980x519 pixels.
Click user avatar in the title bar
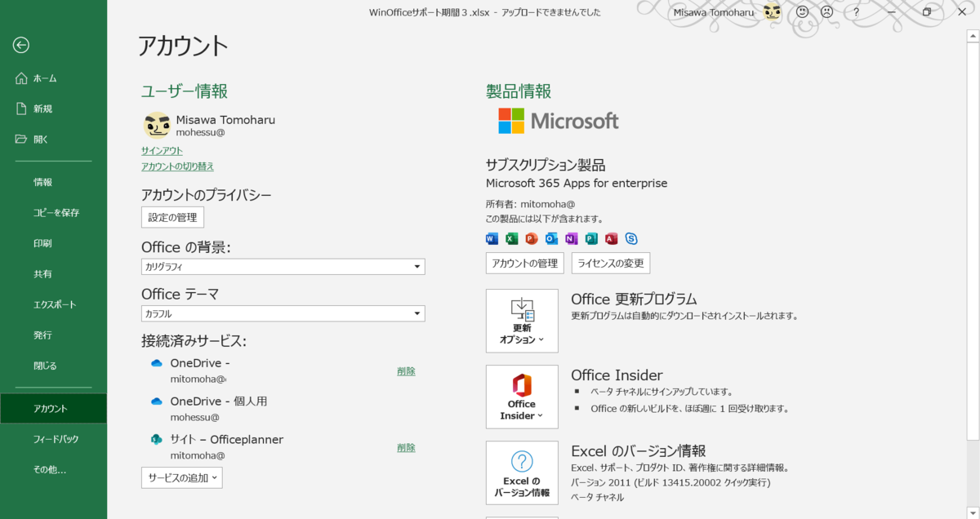point(772,12)
